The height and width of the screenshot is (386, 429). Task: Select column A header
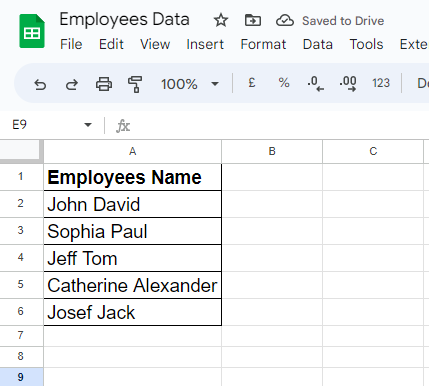[133, 152]
